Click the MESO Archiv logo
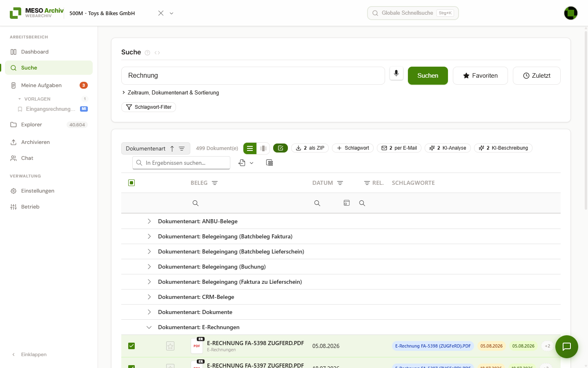 click(x=37, y=13)
